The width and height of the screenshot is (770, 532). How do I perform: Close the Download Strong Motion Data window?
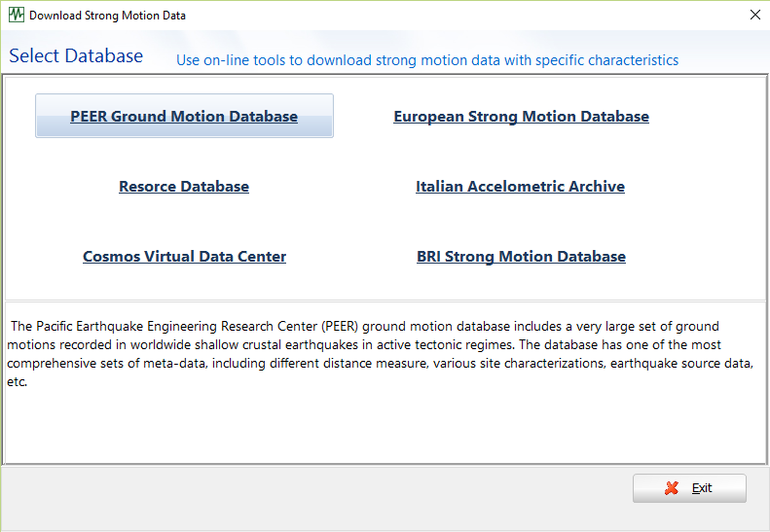pos(754,16)
